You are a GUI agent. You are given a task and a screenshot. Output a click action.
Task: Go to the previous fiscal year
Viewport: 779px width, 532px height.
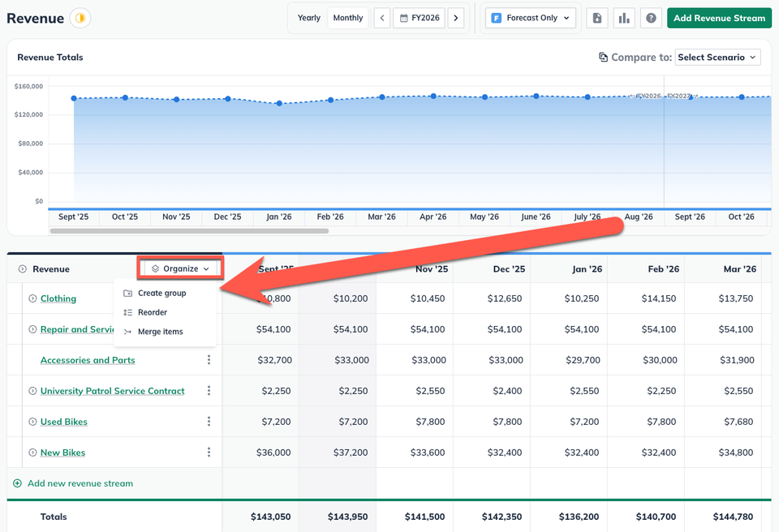coord(382,18)
